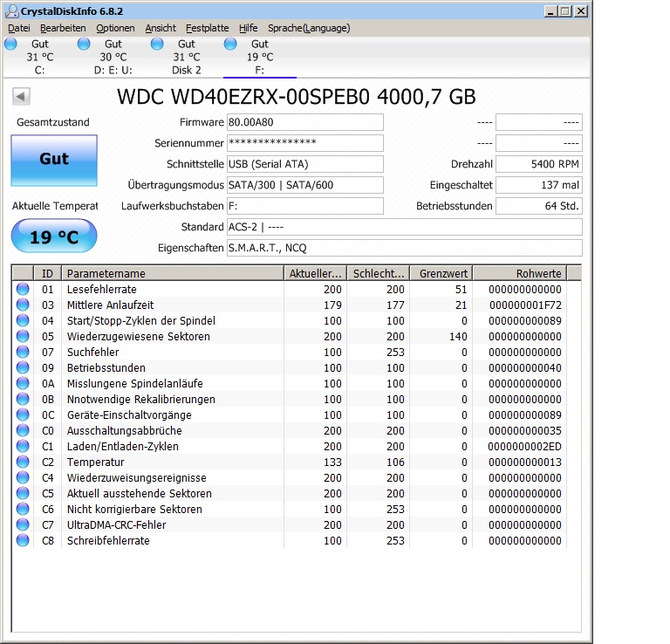
Task: Click status orb for Nnotwendige Rekalibrierungen
Action: 23,399
